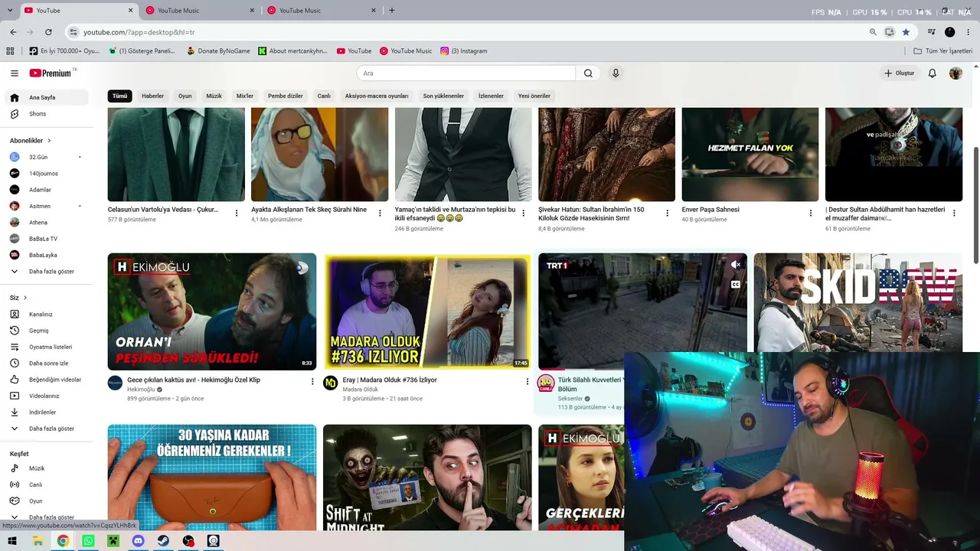Open the Windows Start menu
The image size is (980, 551).
point(12,541)
